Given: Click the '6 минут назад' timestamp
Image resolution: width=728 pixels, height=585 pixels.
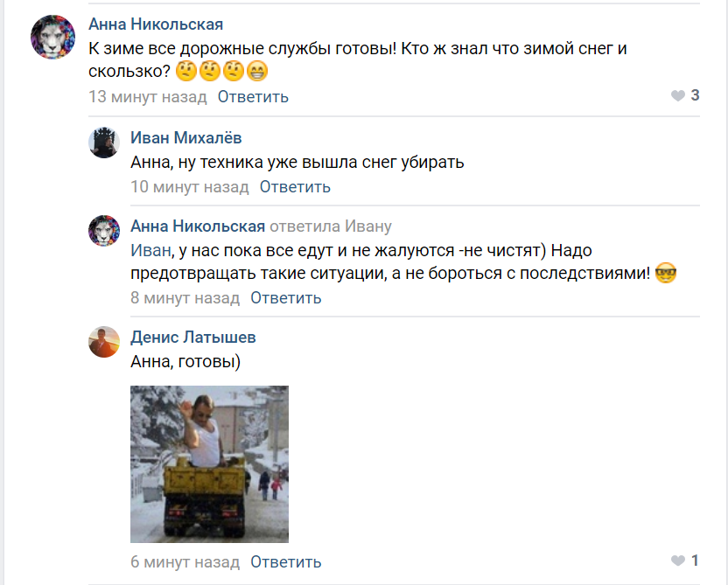Looking at the screenshot, I should pyautogui.click(x=185, y=561).
